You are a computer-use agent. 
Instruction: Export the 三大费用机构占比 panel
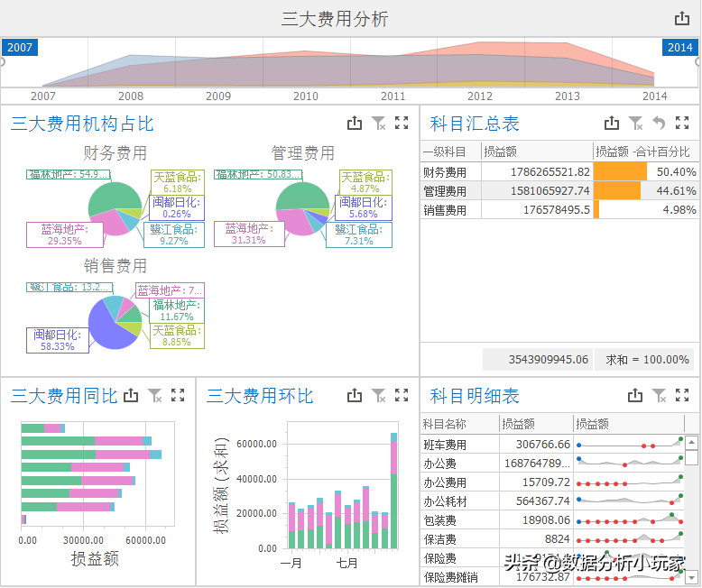pyautogui.click(x=355, y=124)
